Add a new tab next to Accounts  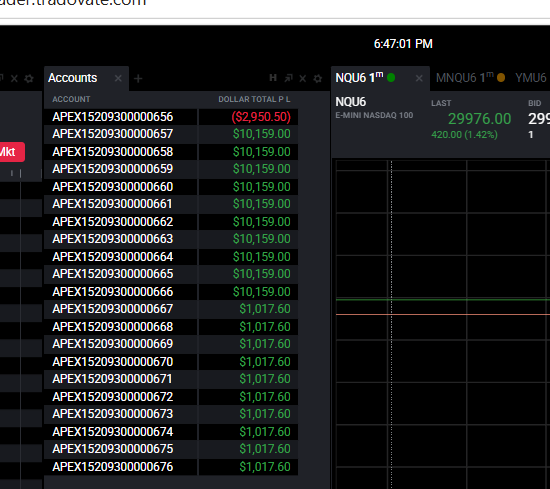pos(138,79)
